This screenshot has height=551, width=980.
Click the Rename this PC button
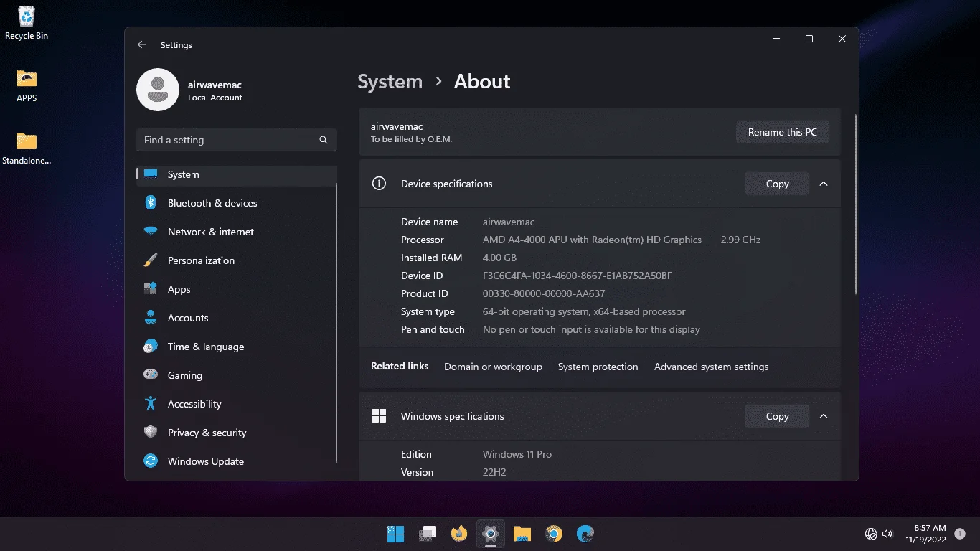(x=783, y=132)
